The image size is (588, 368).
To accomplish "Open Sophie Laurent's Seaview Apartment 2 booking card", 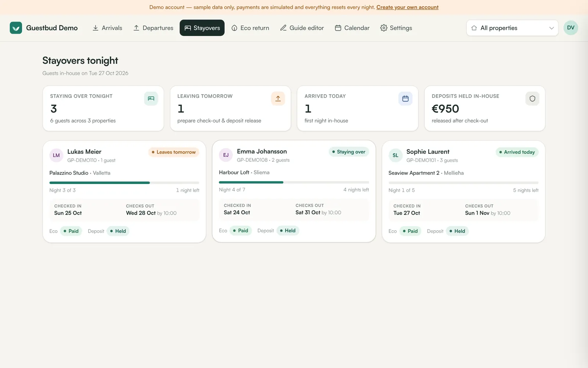I will pyautogui.click(x=463, y=191).
